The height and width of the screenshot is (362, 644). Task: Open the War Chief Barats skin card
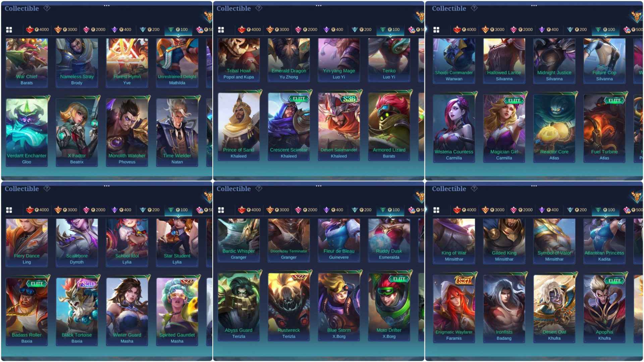click(27, 63)
